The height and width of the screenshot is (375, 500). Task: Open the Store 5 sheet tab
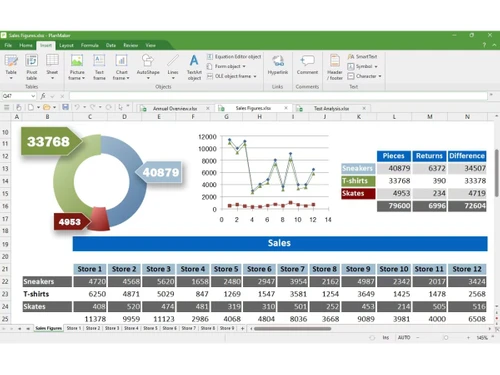(x=150, y=328)
